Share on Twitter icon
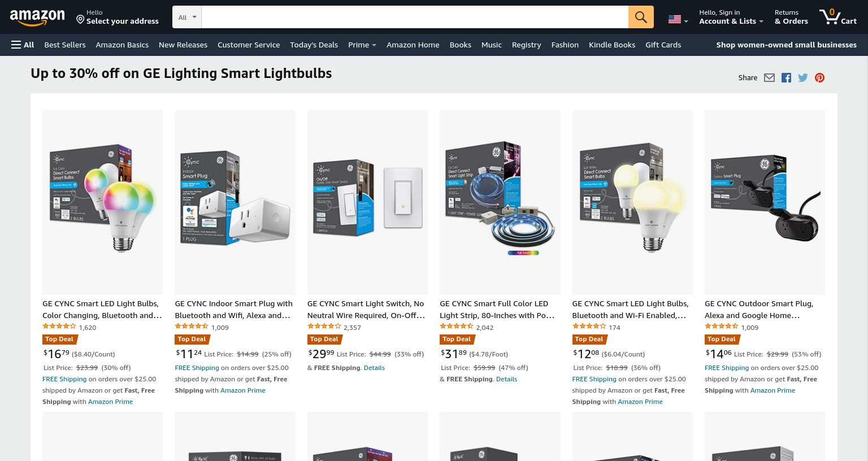868x461 pixels. pyautogui.click(x=803, y=78)
